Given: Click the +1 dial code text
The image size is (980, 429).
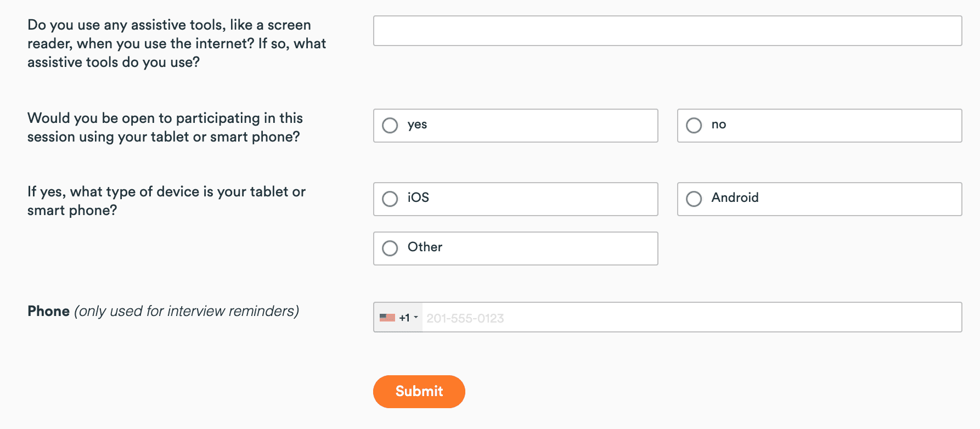Looking at the screenshot, I should coord(404,318).
